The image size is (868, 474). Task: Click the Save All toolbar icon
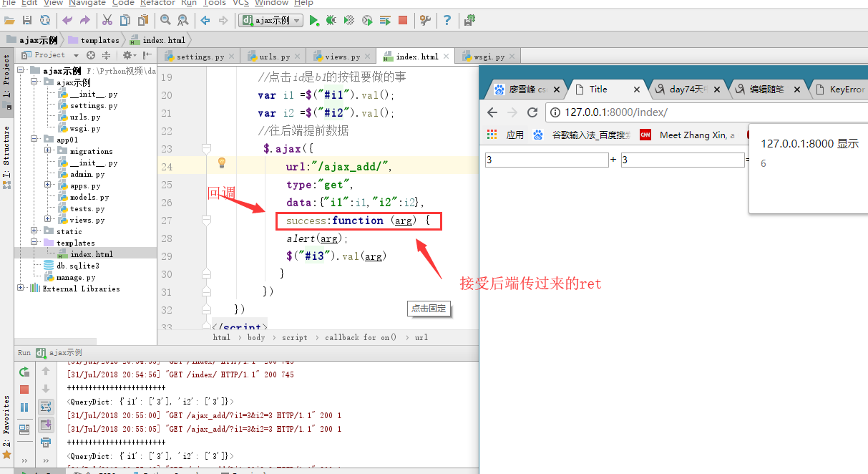click(x=27, y=20)
